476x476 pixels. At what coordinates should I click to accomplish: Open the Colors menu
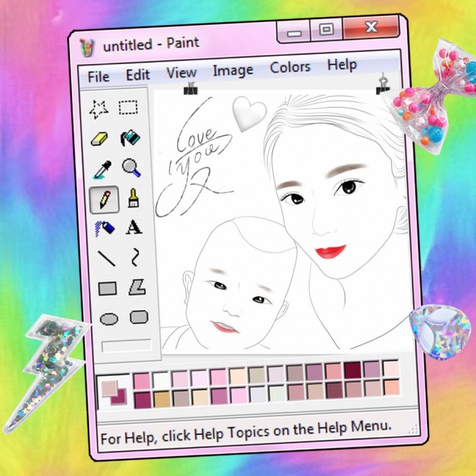(290, 67)
